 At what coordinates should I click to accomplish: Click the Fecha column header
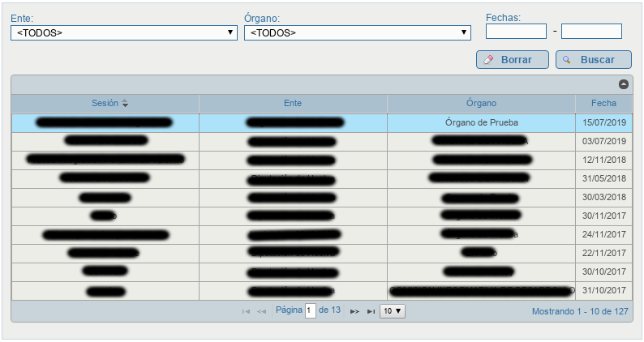[603, 104]
